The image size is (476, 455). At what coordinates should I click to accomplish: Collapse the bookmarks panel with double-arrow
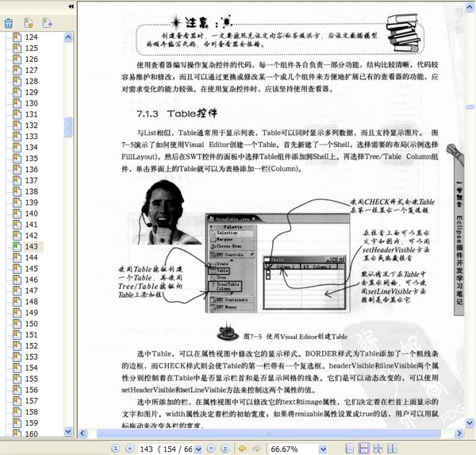[x=71, y=6]
